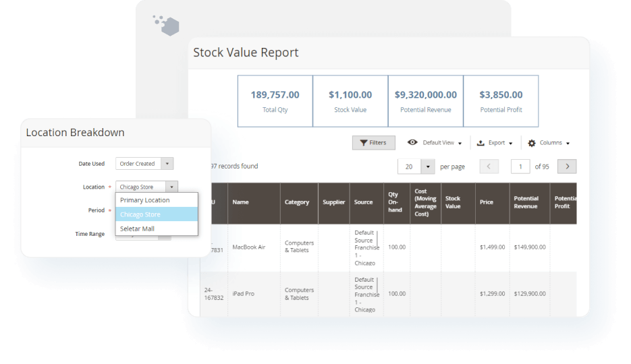
Task: Select Seletar Mall from the list
Action: 137,229
